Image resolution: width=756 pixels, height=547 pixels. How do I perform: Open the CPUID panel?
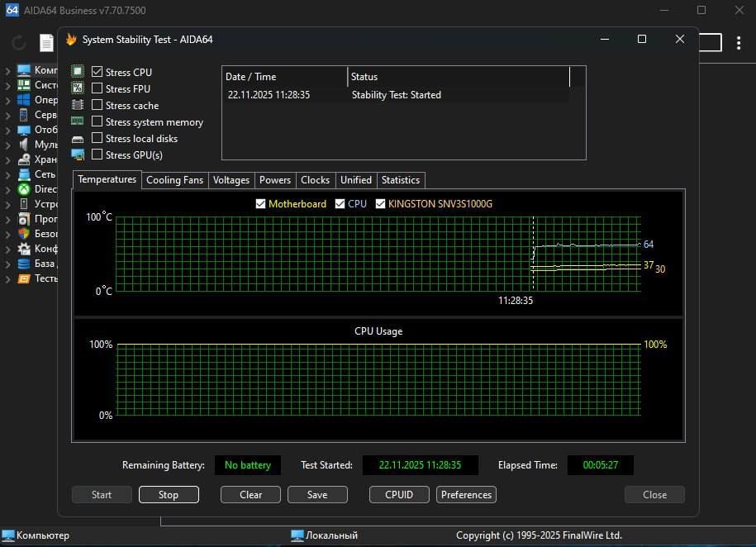point(399,494)
